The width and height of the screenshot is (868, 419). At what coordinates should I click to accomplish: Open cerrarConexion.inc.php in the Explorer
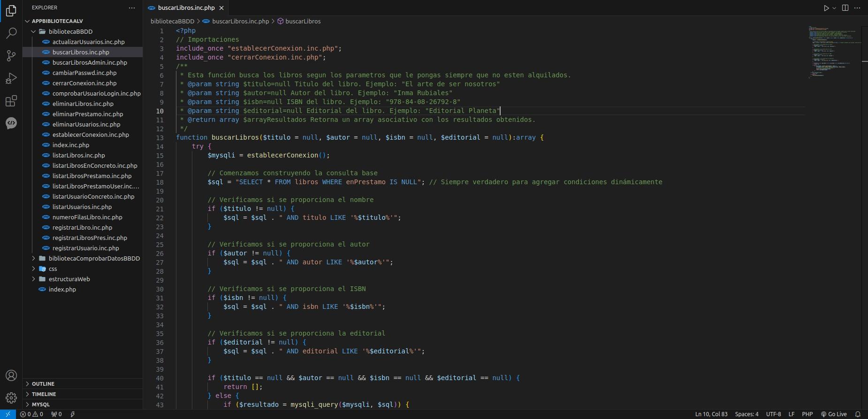[x=83, y=83]
